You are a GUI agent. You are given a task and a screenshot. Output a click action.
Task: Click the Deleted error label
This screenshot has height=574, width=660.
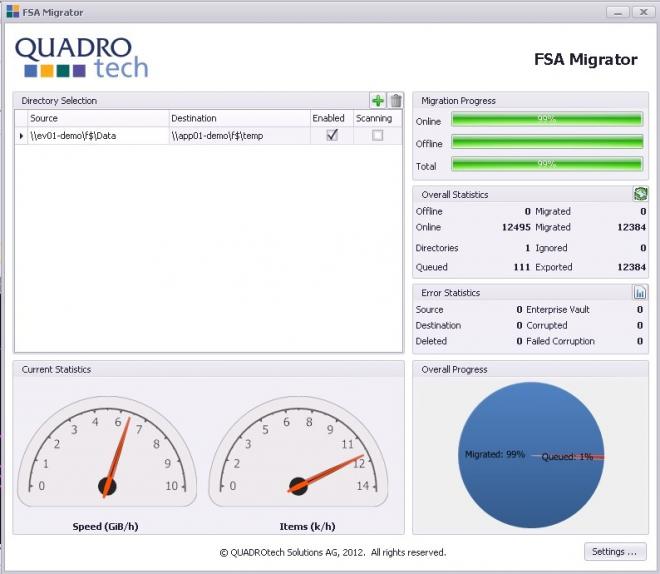pyautogui.click(x=431, y=341)
